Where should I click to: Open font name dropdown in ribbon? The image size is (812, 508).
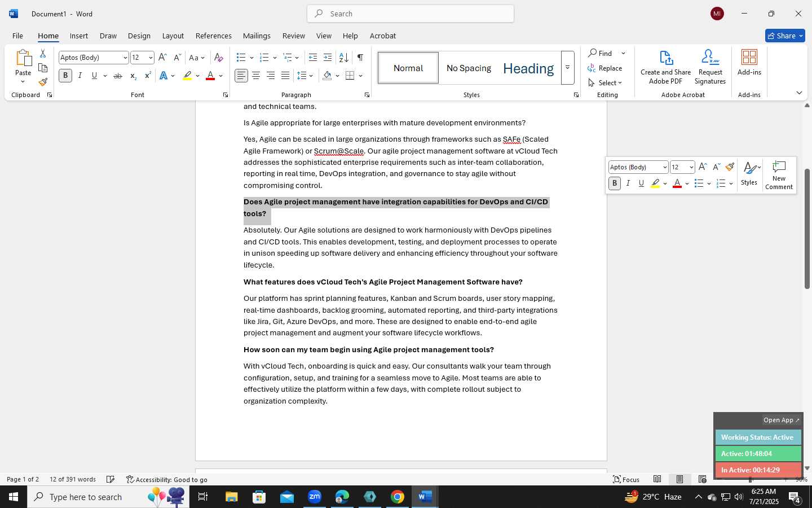tap(125, 58)
